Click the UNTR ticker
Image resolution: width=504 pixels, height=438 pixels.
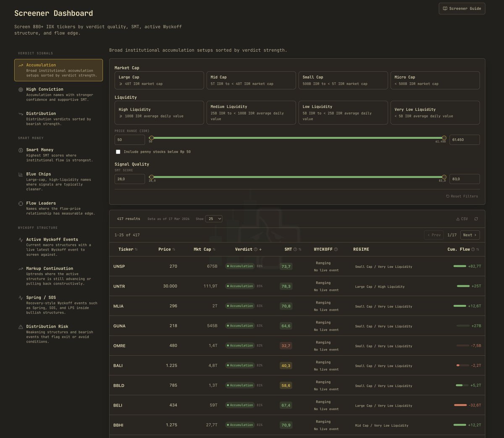(119, 286)
